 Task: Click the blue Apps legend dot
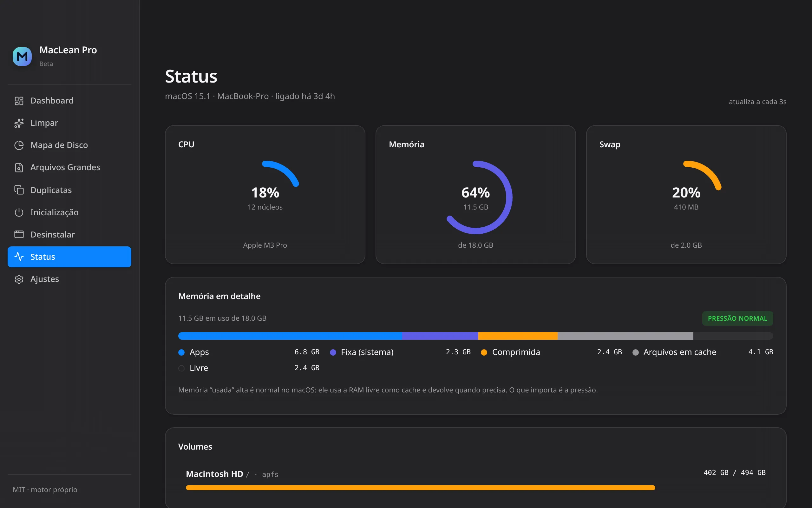(181, 352)
